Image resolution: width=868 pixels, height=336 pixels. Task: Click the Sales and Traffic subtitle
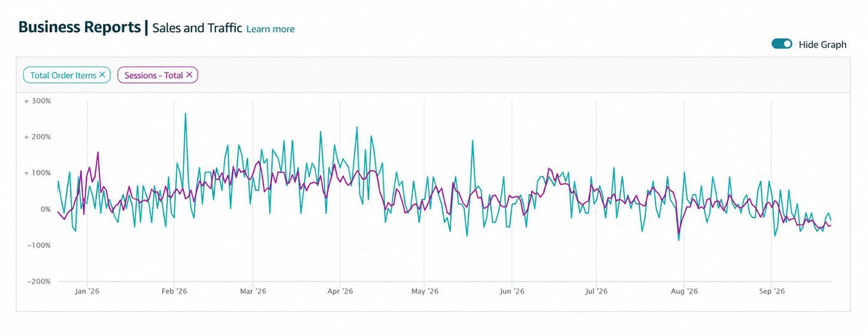[x=197, y=28]
